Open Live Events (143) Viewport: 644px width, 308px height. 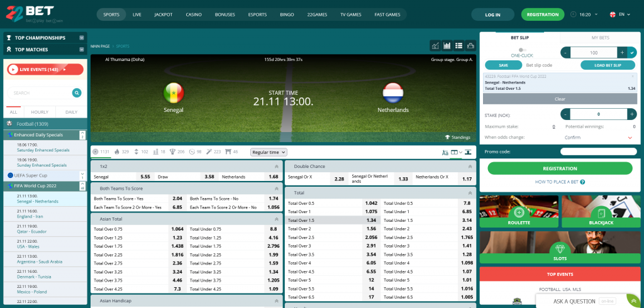pyautogui.click(x=45, y=69)
